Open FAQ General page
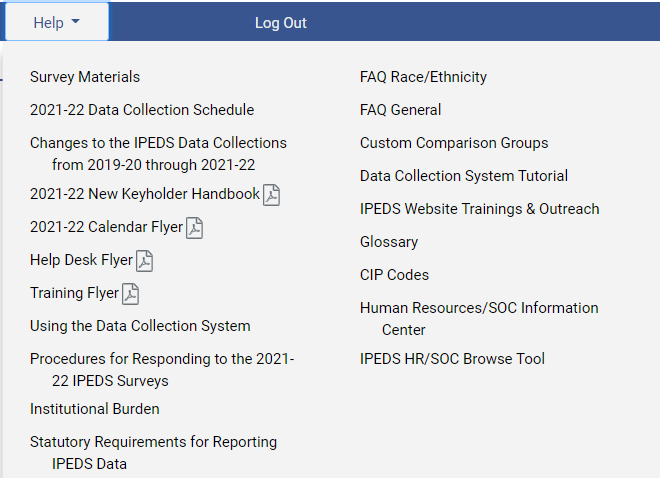The height and width of the screenshot is (478, 660). 400,110
